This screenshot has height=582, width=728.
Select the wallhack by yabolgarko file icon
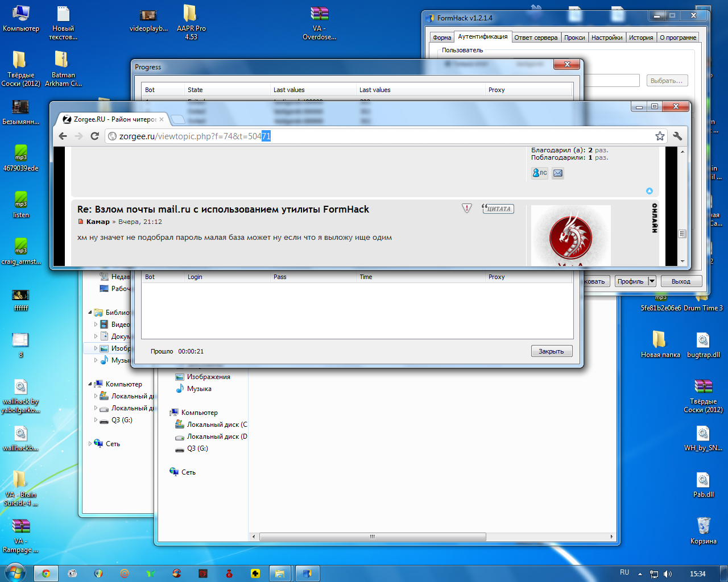(x=21, y=396)
